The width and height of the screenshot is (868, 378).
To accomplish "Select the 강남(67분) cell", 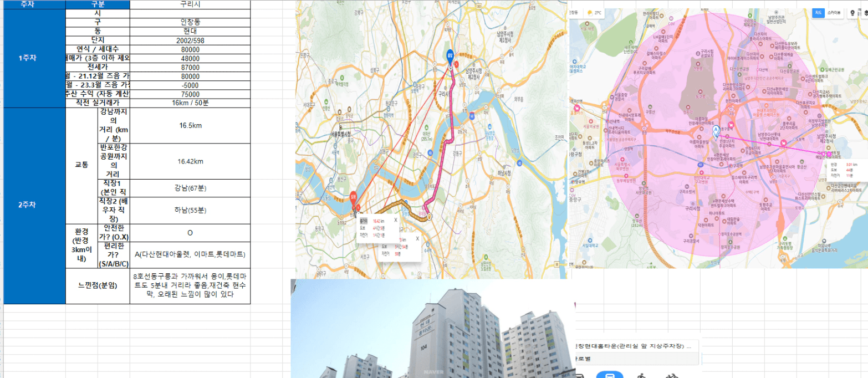I will click(190, 188).
